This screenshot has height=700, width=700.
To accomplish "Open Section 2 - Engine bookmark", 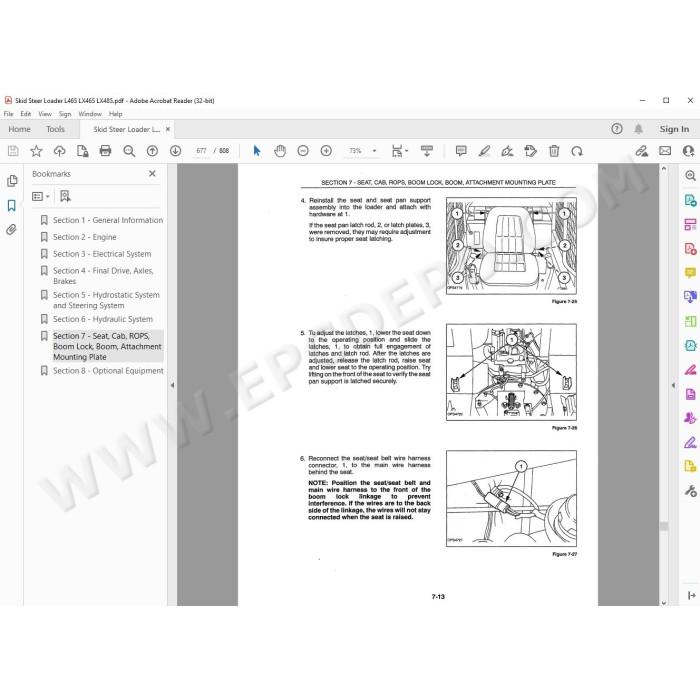I will tap(84, 237).
